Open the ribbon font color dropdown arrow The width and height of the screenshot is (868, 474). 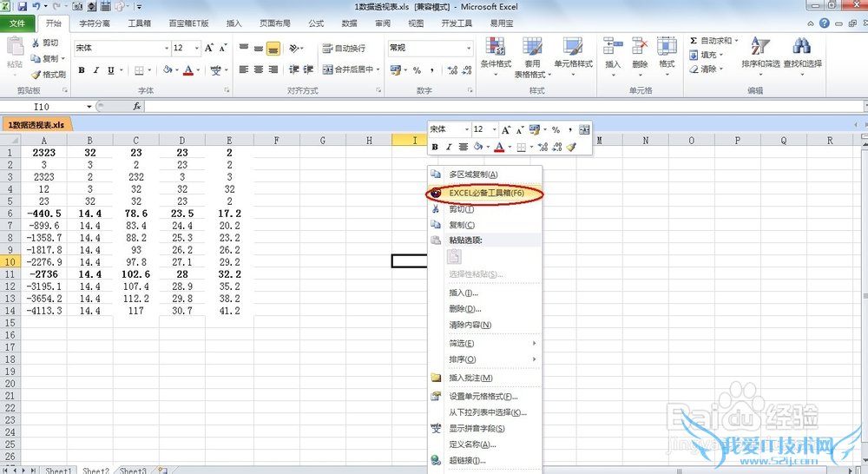pyautogui.click(x=198, y=70)
